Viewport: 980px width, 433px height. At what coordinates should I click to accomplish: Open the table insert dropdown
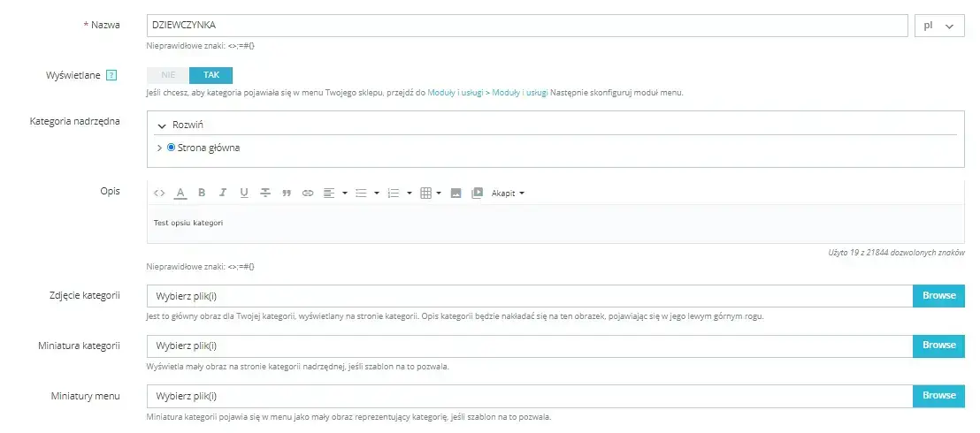click(x=430, y=193)
